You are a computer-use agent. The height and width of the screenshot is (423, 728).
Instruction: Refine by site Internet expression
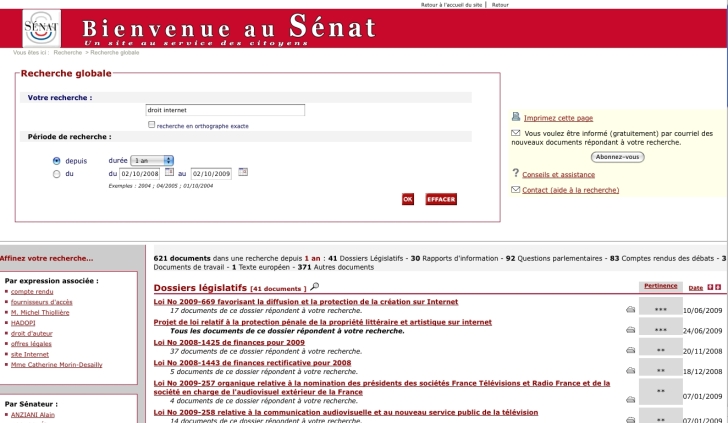[x=30, y=354]
